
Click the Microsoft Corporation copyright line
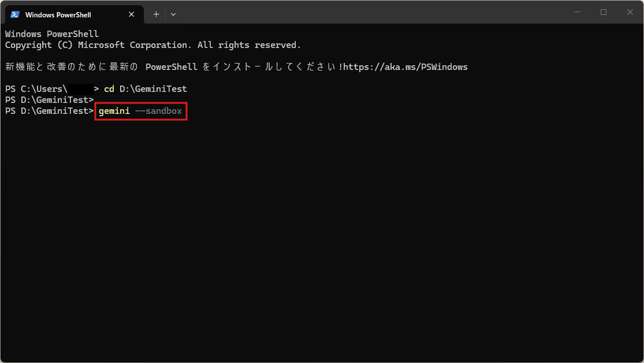coord(153,45)
